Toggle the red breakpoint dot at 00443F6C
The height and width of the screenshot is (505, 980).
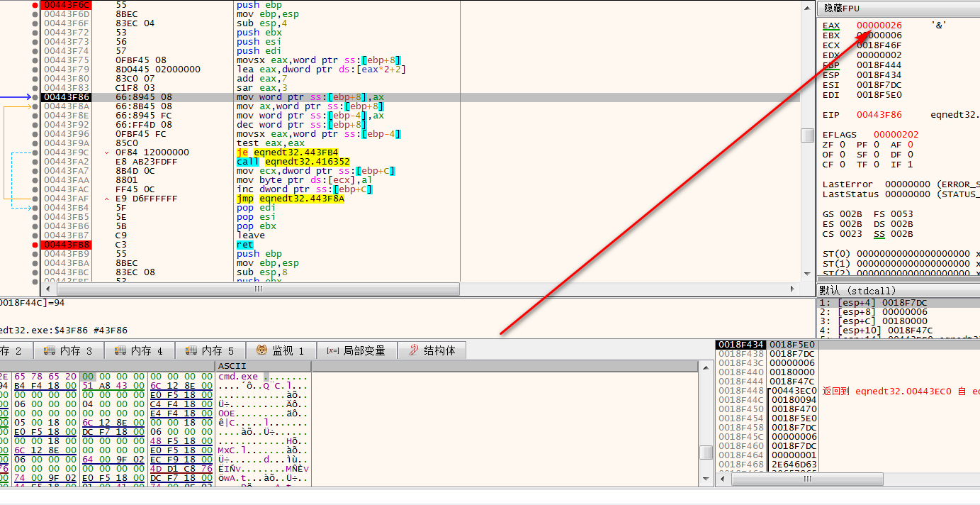[35, 5]
